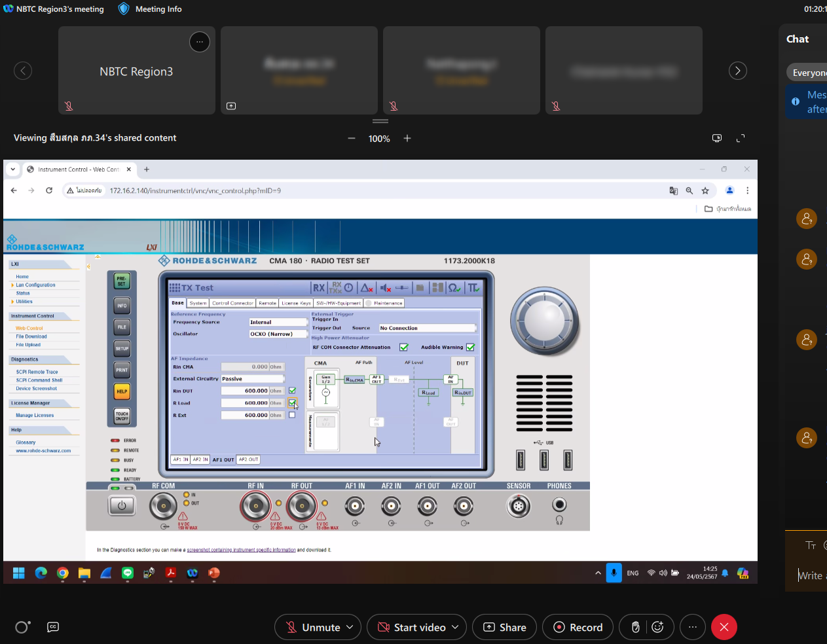Expand the Utilities tree item
This screenshot has width=827, height=644.
click(x=12, y=302)
